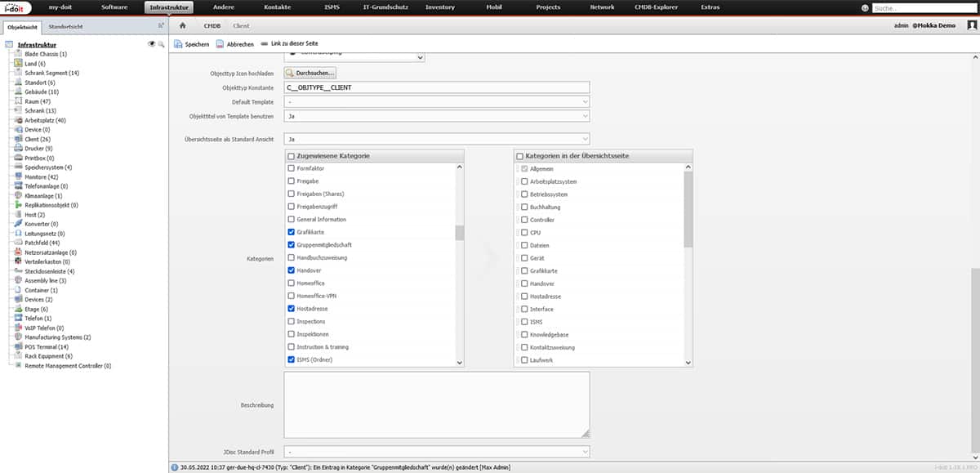Click the POS Terminal (14) icon
Screen dimensions: 980x473
tap(19, 347)
